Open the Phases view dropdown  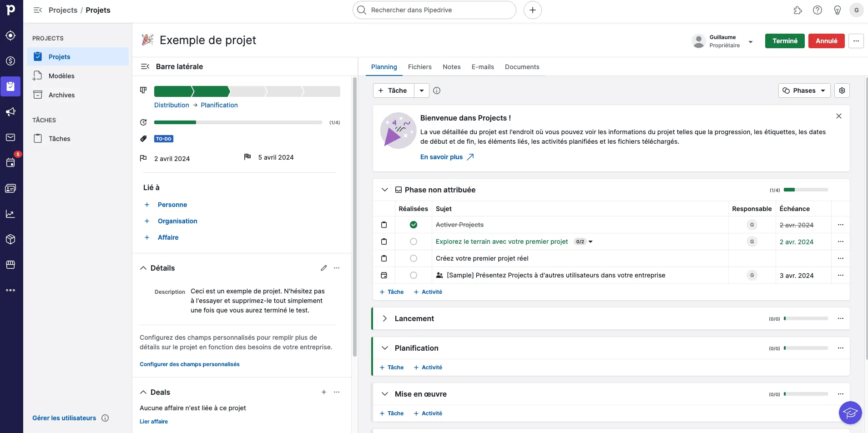coord(804,91)
